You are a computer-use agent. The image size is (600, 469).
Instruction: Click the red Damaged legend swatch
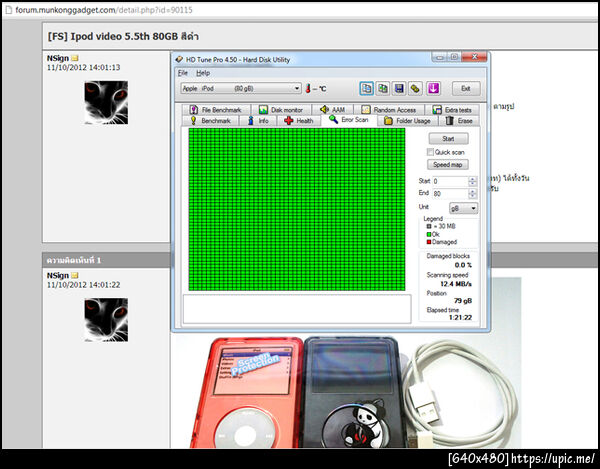click(x=429, y=242)
